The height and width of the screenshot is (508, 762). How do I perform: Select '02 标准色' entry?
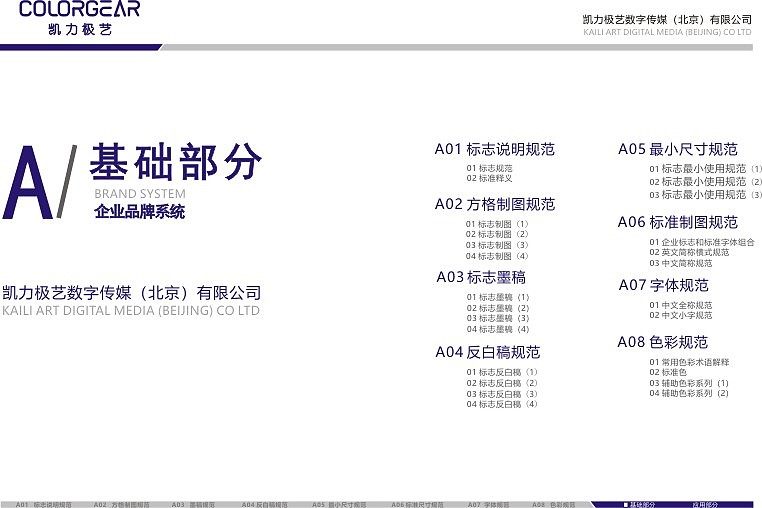tap(668, 372)
